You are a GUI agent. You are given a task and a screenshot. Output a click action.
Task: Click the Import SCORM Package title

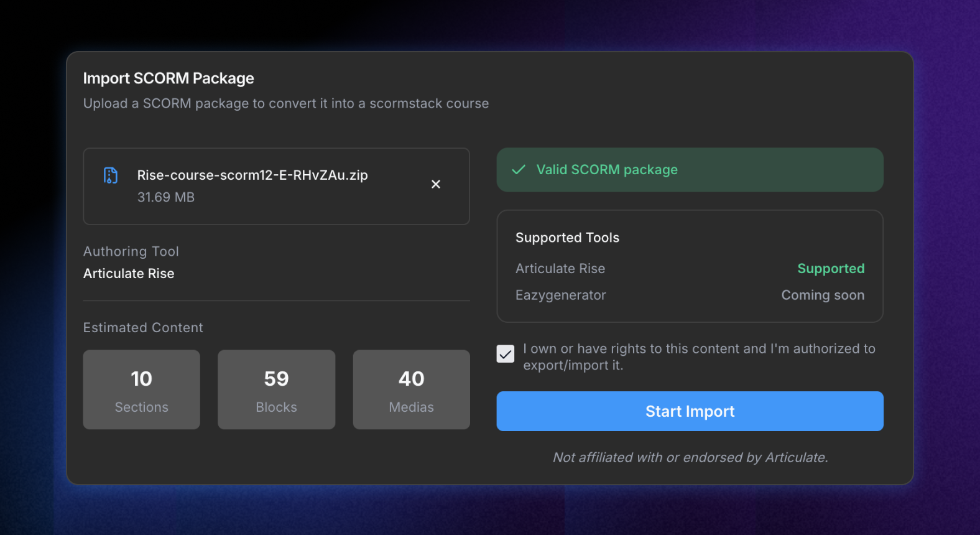click(169, 78)
